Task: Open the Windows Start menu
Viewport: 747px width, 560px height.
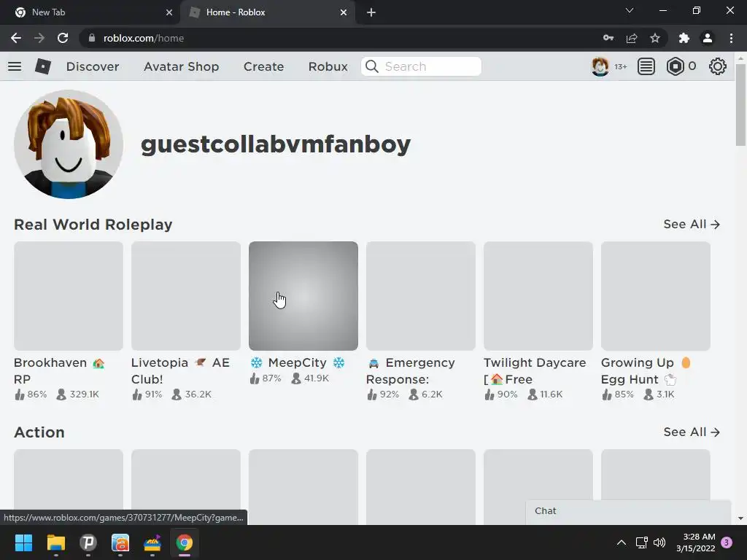Action: 23,542
